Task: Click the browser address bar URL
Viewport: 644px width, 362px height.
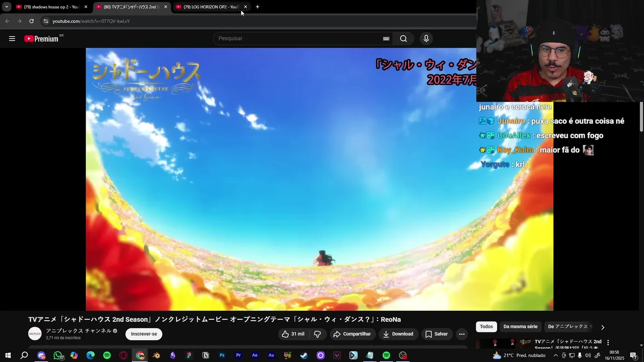Action: (x=91, y=21)
